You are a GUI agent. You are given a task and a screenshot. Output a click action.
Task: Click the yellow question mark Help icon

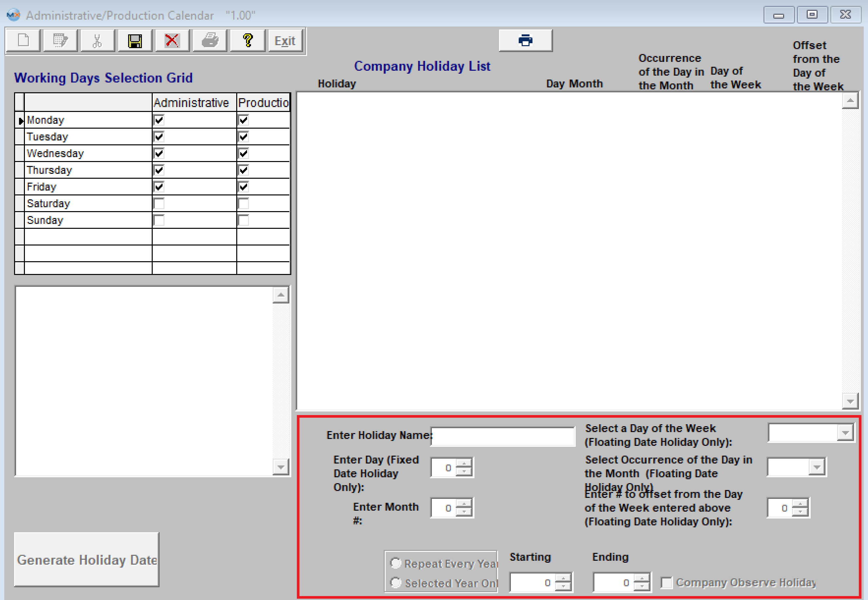coord(247,40)
